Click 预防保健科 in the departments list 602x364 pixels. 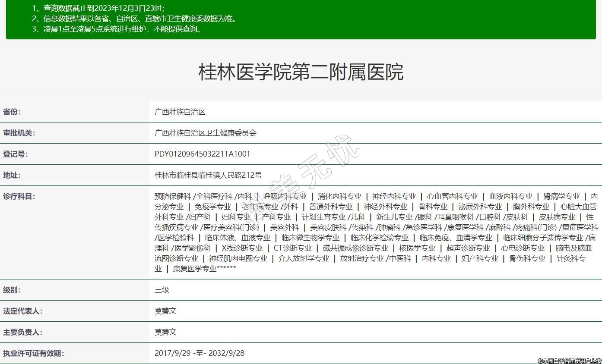173,196
